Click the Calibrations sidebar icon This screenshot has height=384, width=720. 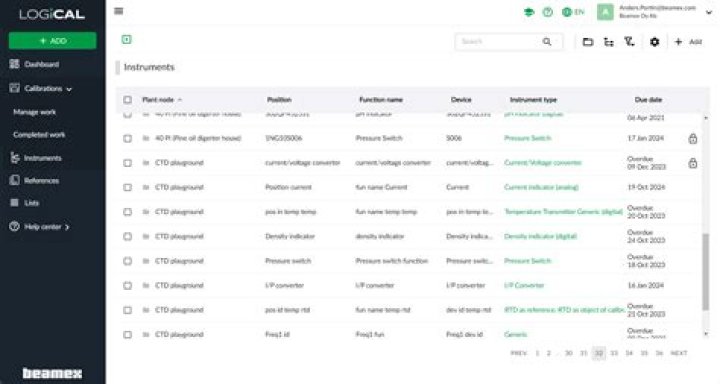click(15, 88)
